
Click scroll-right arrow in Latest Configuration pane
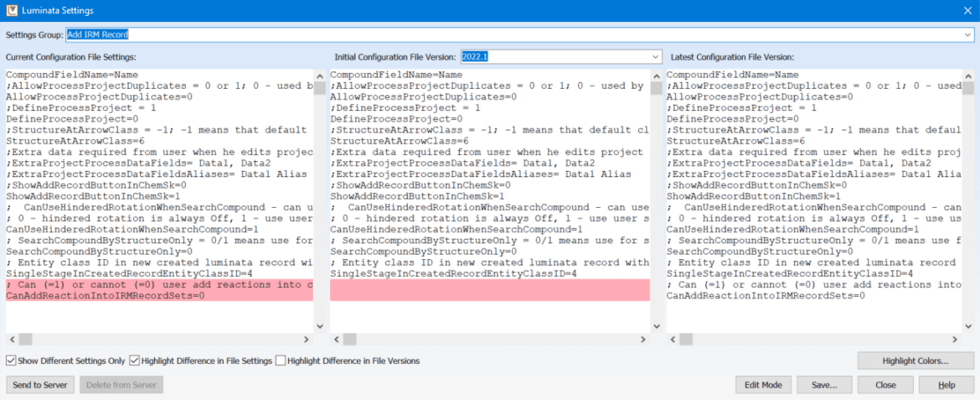click(955, 339)
